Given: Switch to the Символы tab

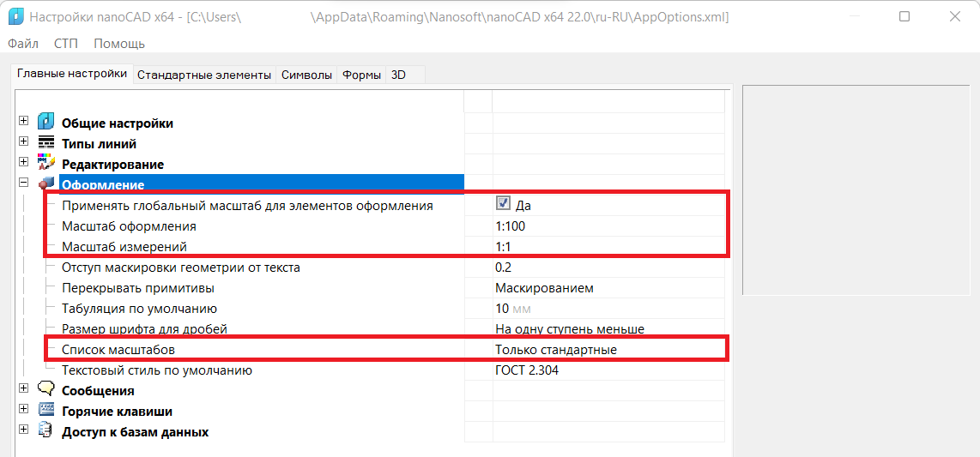Looking at the screenshot, I should [x=306, y=75].
